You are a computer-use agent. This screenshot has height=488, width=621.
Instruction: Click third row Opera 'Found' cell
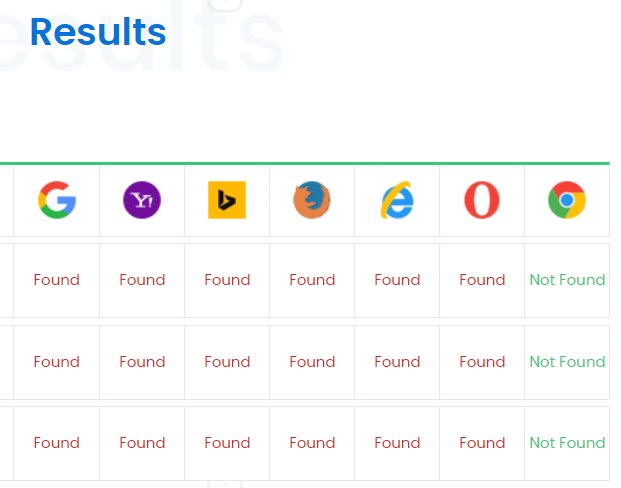[482, 444]
